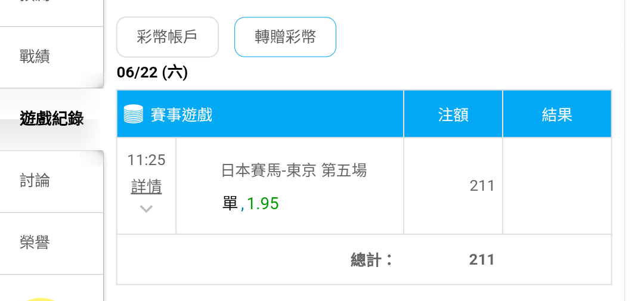Image resolution: width=644 pixels, height=301 pixels.
Task: Open the 詳情 details link
Action: (146, 187)
